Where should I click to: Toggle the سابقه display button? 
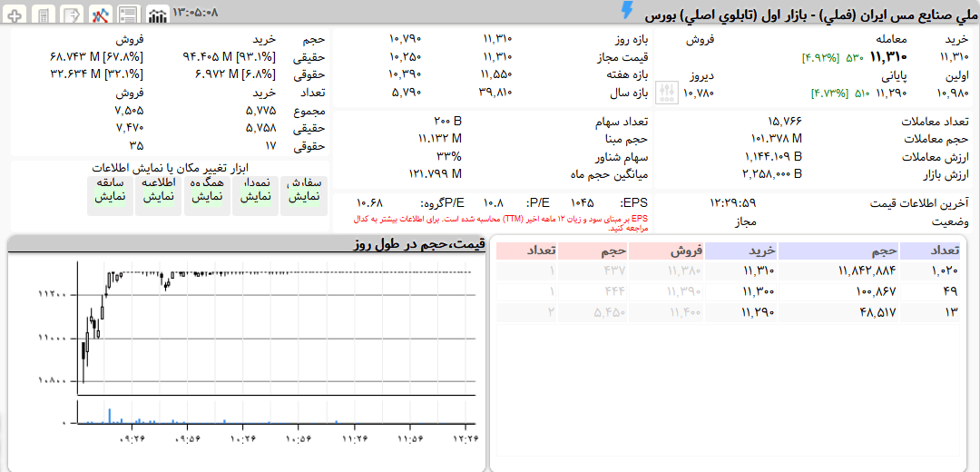(110, 196)
